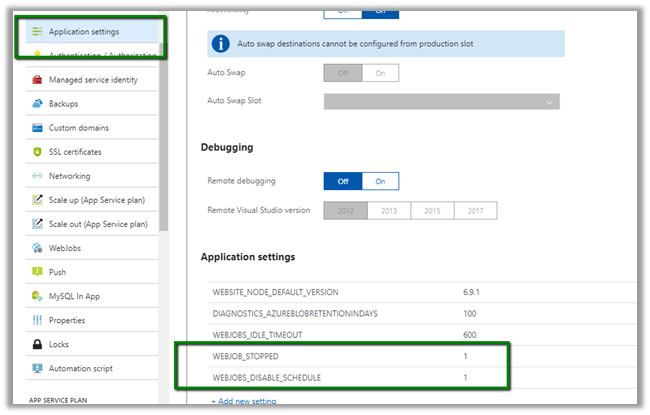
Task: Click the Locks padlock icon
Action: (x=36, y=344)
